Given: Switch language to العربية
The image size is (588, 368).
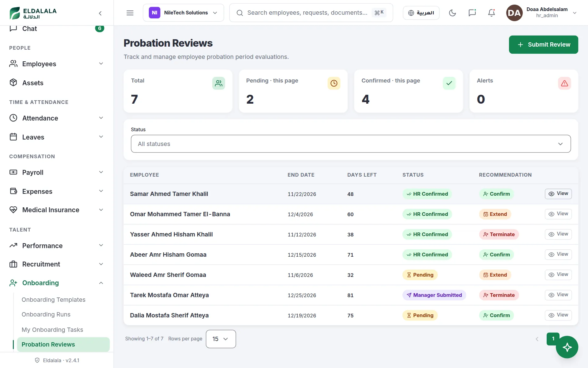Looking at the screenshot, I should coord(421,13).
